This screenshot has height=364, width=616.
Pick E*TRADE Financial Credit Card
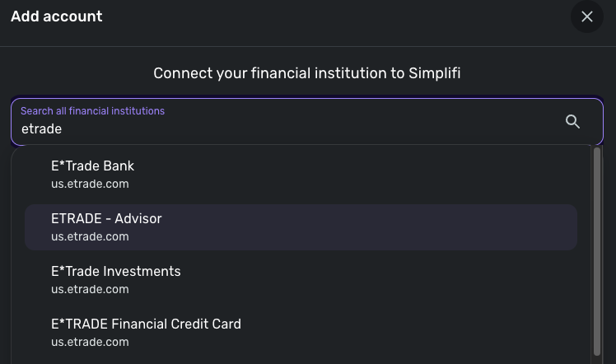(146, 324)
